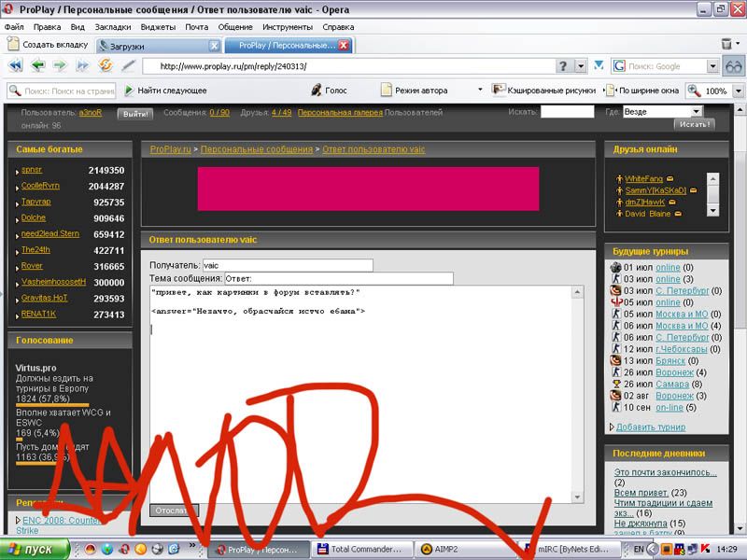Open the Персональная галерея link

(340, 112)
